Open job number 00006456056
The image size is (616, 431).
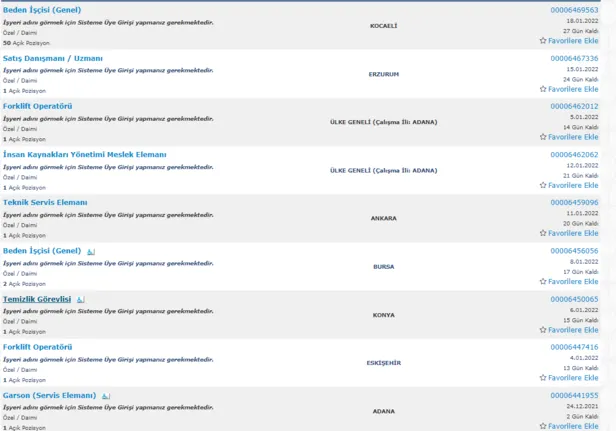click(574, 251)
